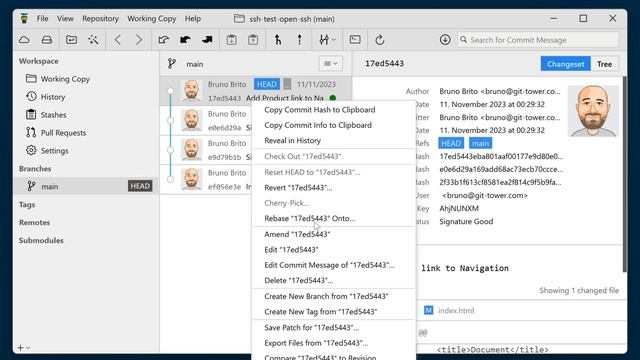Choose Rebase "17ed5443" Onto

334,218
